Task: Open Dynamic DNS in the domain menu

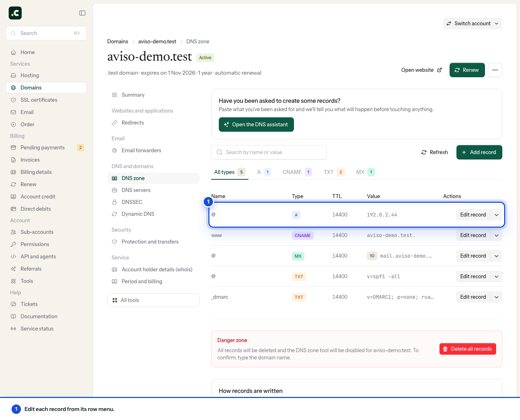Action: (153, 214)
